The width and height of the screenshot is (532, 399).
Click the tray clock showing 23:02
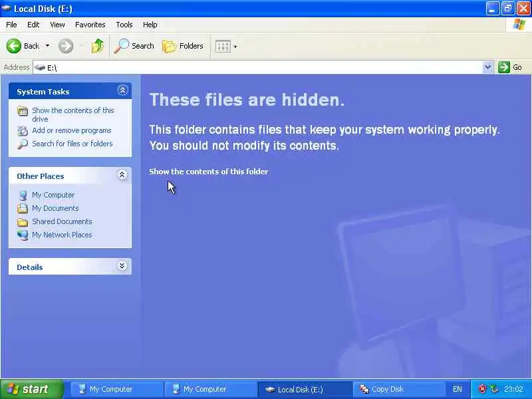(x=513, y=389)
